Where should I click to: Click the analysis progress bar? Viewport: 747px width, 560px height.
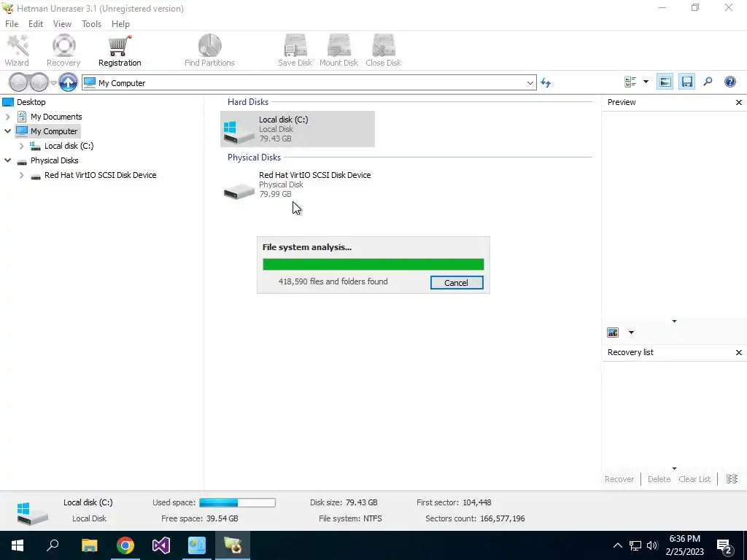click(x=373, y=264)
